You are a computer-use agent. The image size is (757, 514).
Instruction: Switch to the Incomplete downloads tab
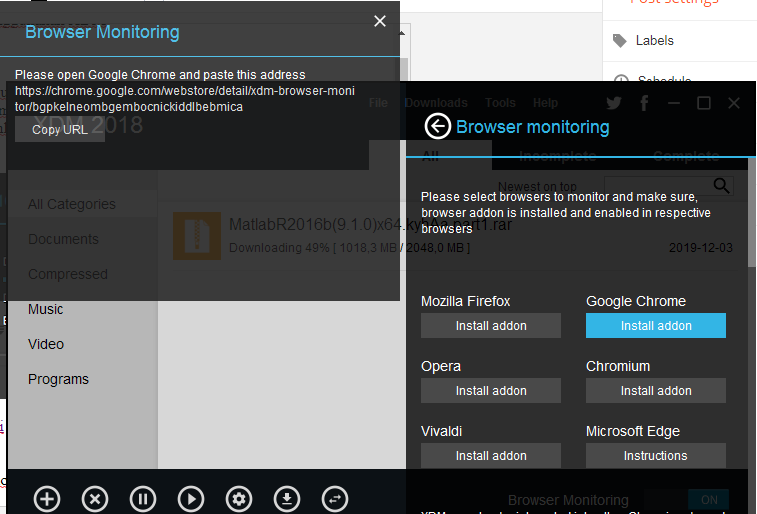coord(558,156)
